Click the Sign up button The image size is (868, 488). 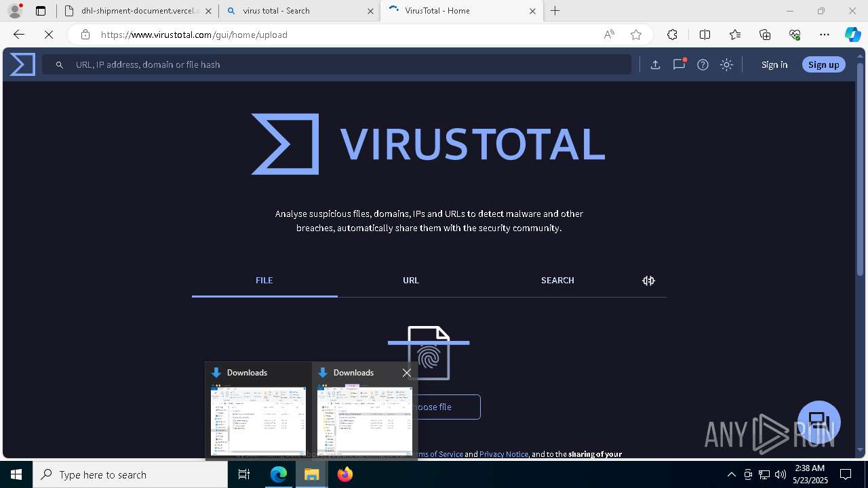click(x=824, y=64)
